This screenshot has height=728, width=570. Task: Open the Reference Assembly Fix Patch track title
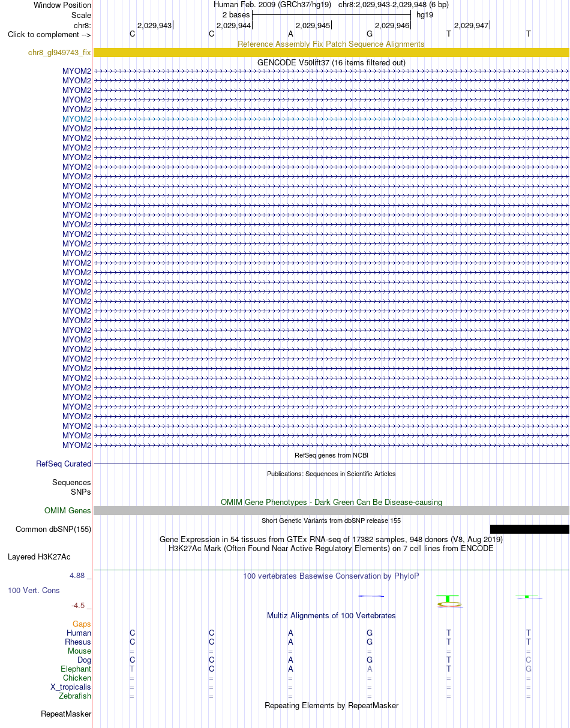[x=331, y=44]
